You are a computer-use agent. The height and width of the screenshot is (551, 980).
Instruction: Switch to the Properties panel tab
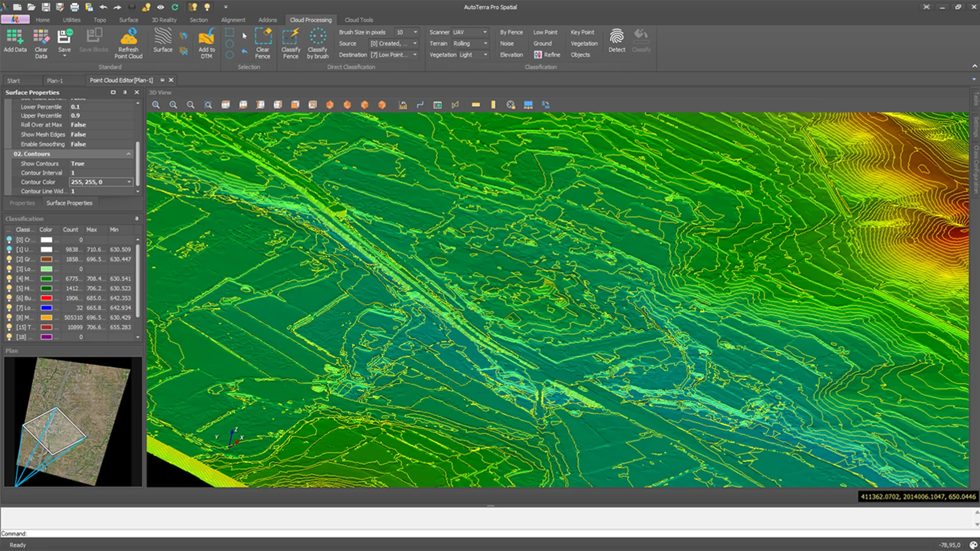click(x=22, y=203)
